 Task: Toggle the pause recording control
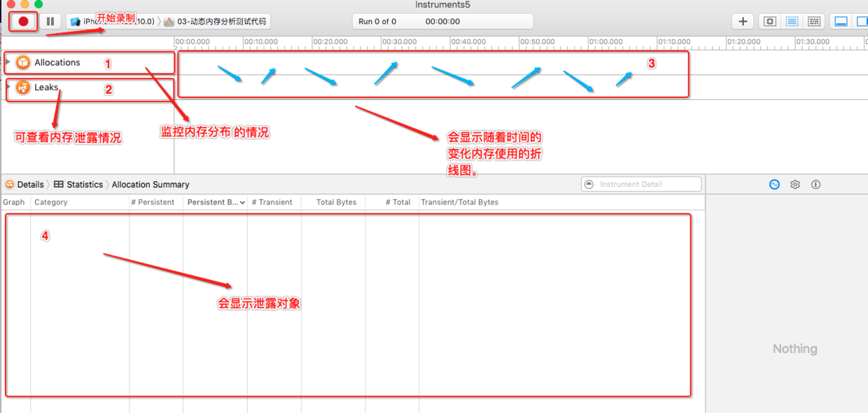click(x=50, y=21)
